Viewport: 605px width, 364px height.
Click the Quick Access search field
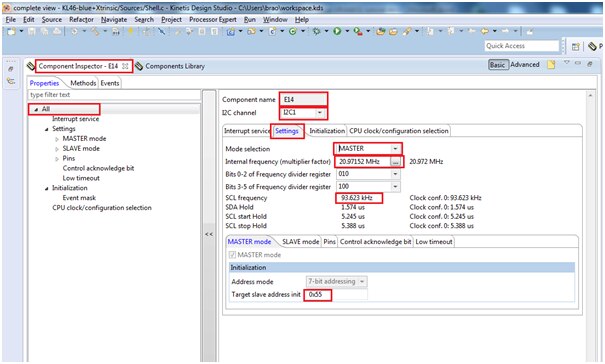[521, 46]
